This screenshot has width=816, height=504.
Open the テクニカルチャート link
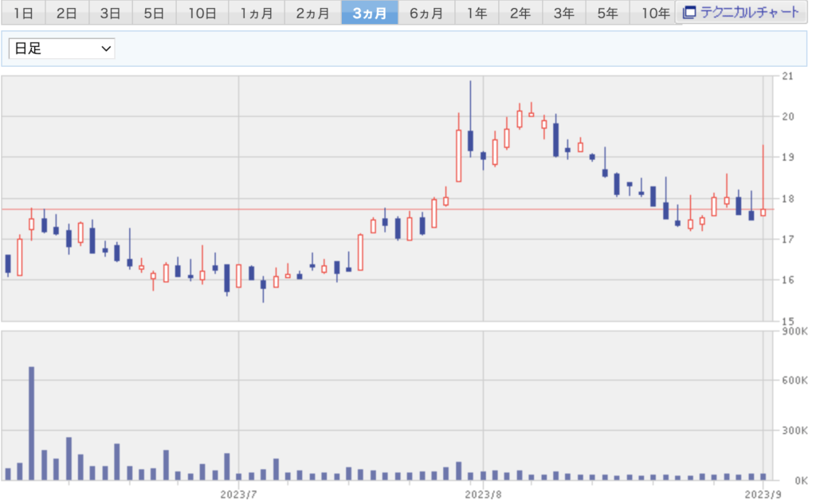coord(749,13)
